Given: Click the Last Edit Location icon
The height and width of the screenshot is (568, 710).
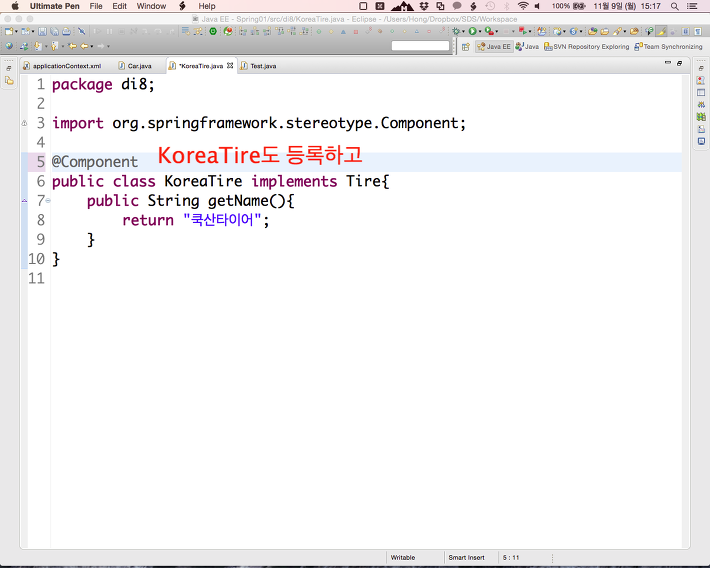Looking at the screenshot, I should [72, 46].
